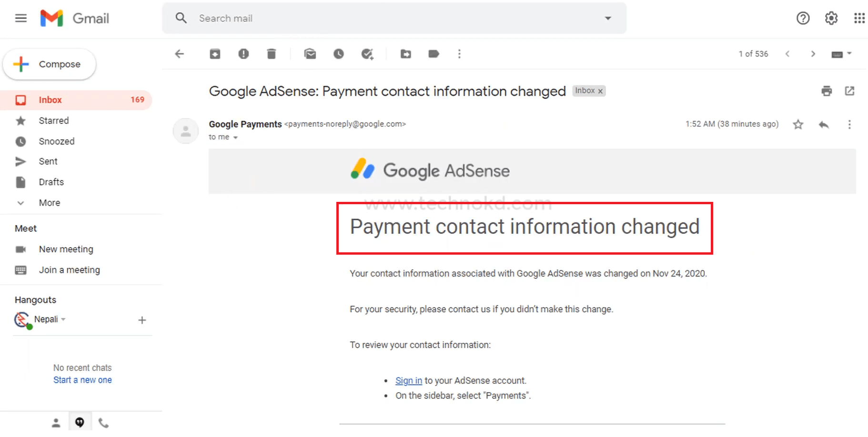Image resolution: width=868 pixels, height=437 pixels.
Task: Delete the email with trash icon
Action: point(272,54)
